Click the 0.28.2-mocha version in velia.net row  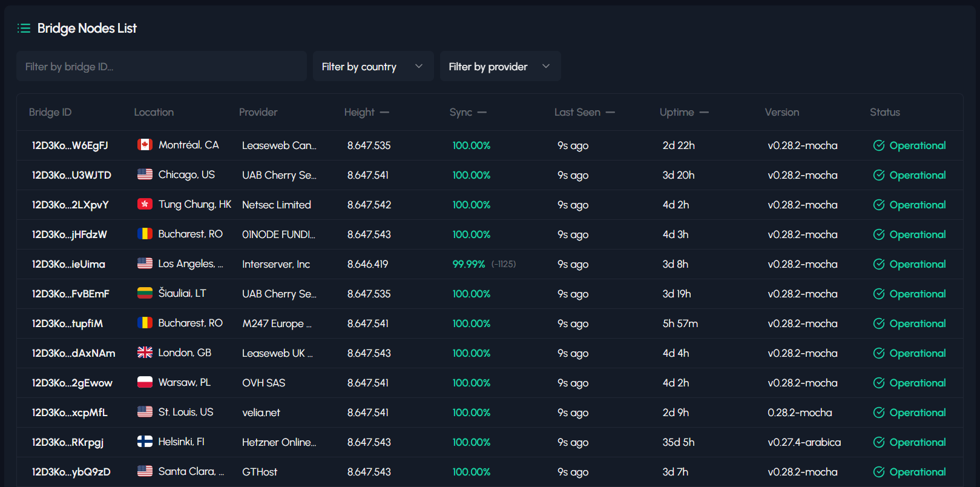pos(800,412)
